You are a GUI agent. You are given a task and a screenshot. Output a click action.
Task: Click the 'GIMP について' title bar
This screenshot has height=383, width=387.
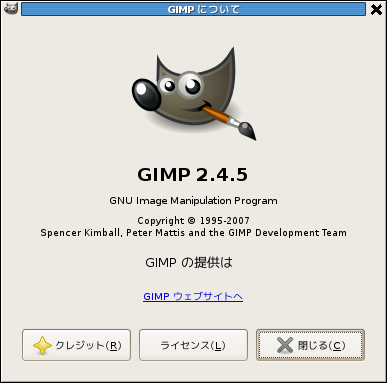(x=193, y=9)
